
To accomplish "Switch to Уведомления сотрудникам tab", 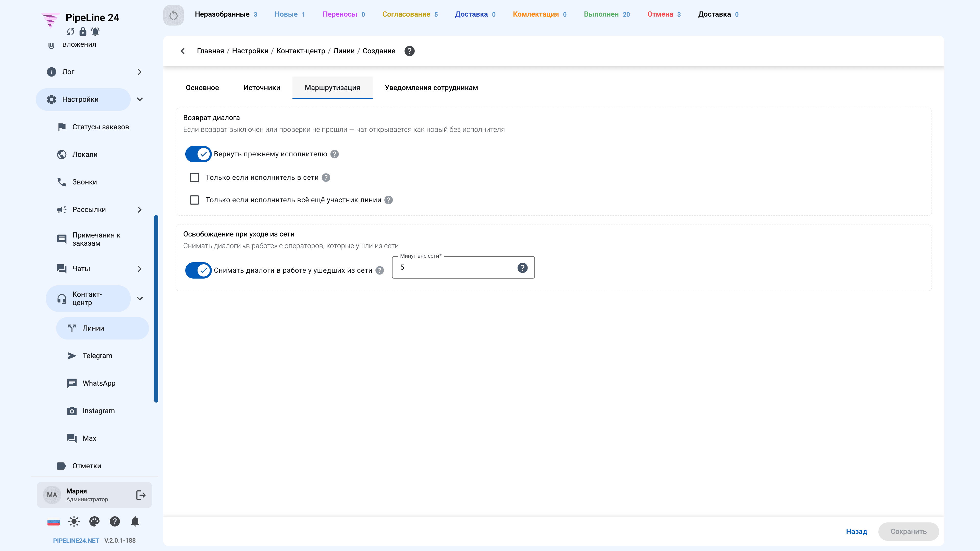I will [431, 87].
